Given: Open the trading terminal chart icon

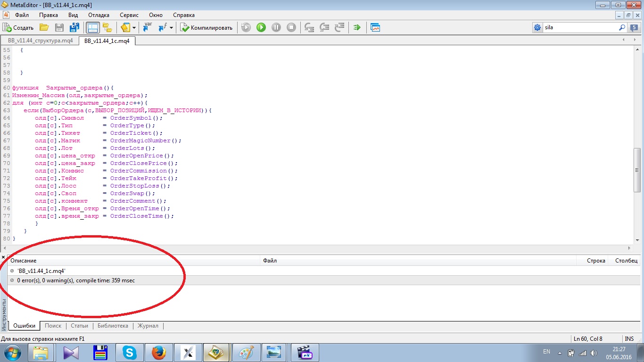Looking at the screenshot, I should [375, 28].
